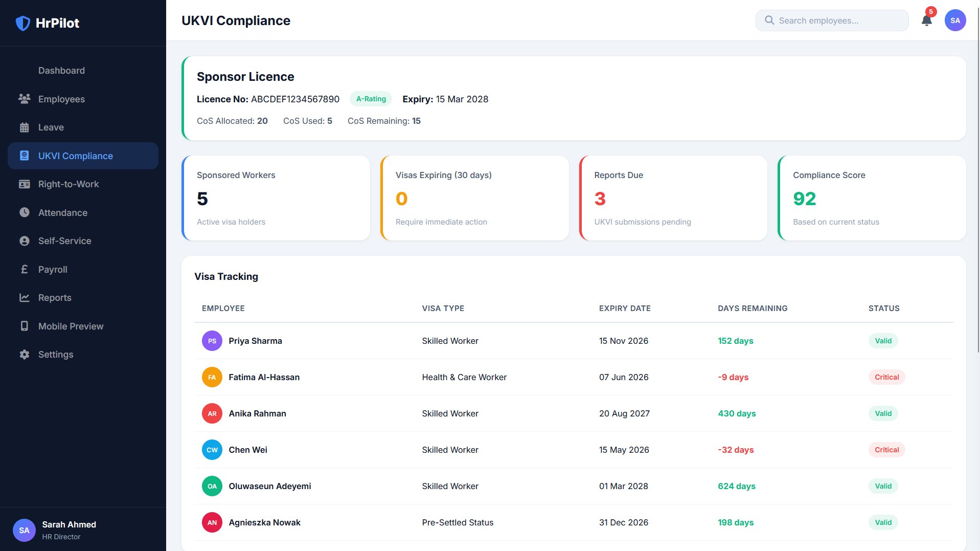980x551 pixels.
Task: Click Critical status for Chen Wei
Action: 886,450
